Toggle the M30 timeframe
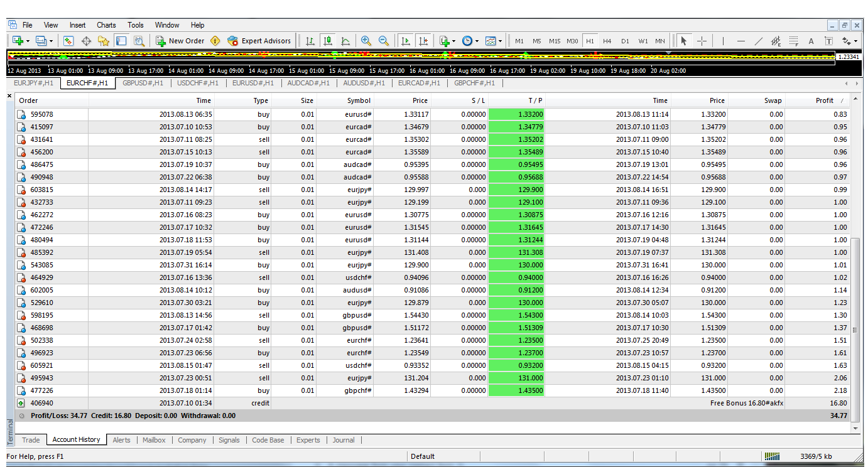Screen dimensions: 868x467 coord(572,41)
